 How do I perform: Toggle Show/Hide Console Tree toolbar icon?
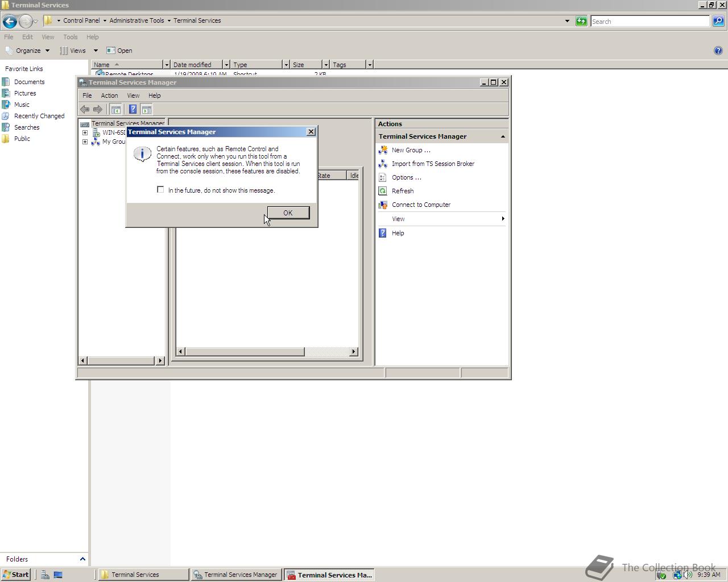(x=115, y=109)
